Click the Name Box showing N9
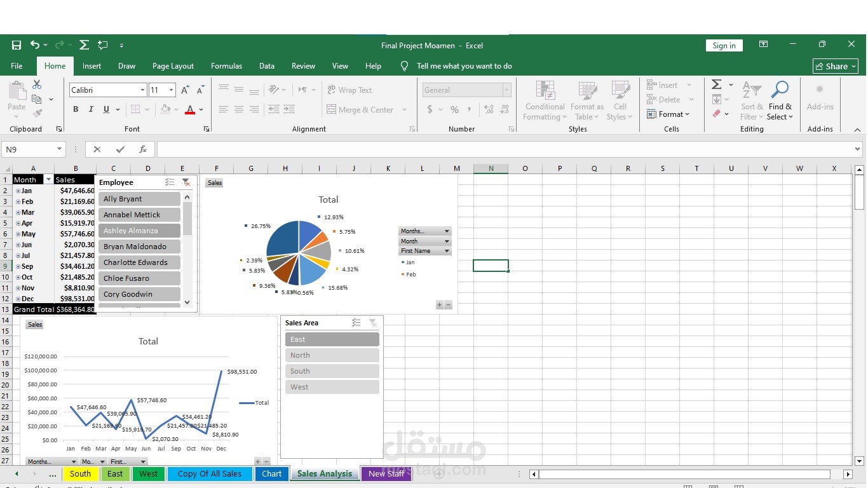 click(29, 149)
